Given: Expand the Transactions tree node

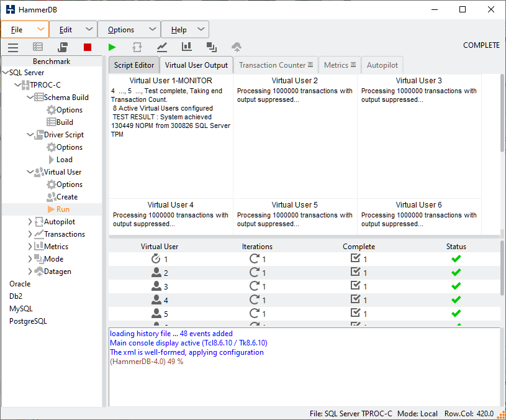Looking at the screenshot, I should coord(30,234).
